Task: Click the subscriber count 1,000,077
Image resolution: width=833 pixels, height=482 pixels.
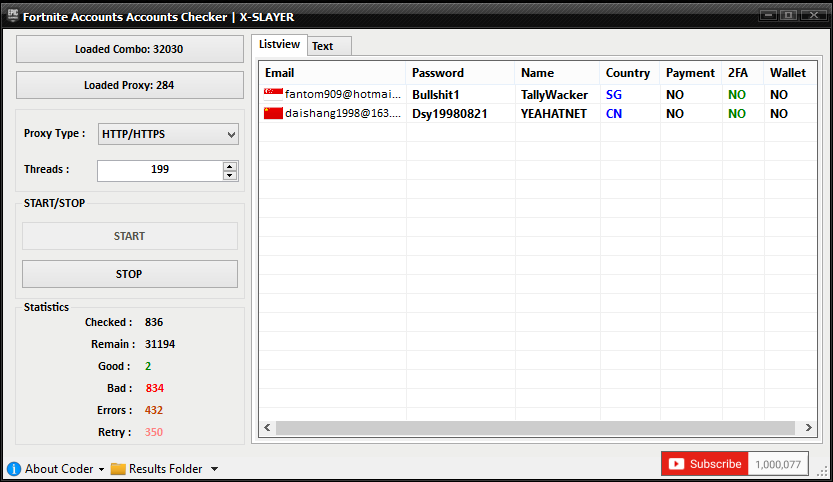Action: coord(778,464)
